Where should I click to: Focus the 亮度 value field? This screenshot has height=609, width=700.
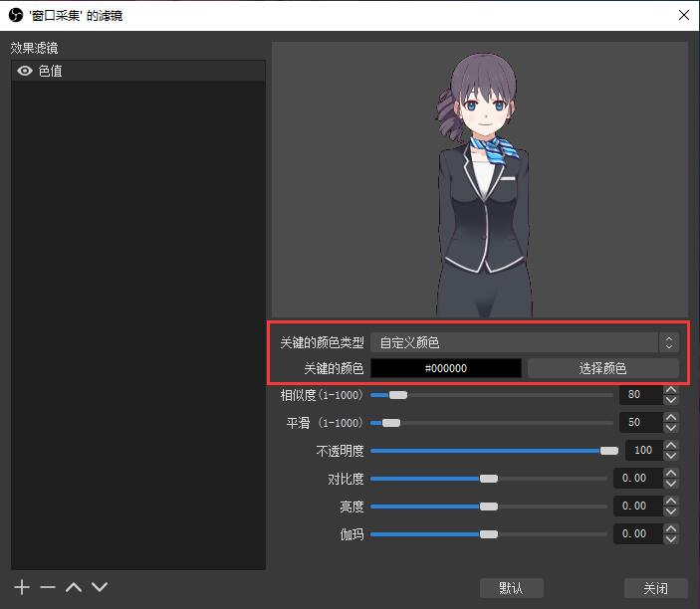(x=637, y=506)
